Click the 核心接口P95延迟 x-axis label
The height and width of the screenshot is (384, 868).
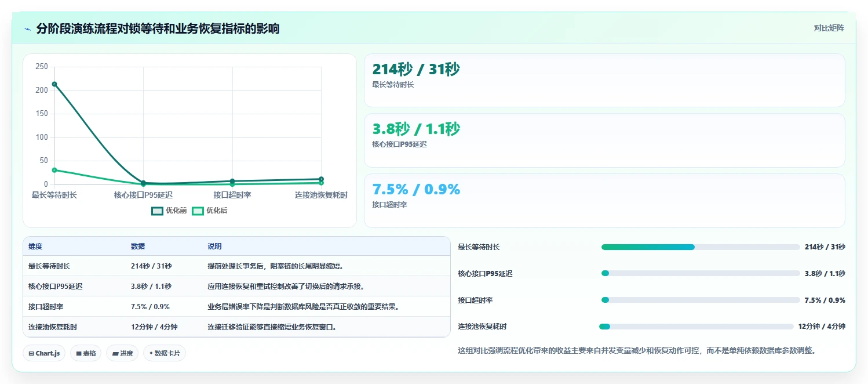[x=143, y=195]
